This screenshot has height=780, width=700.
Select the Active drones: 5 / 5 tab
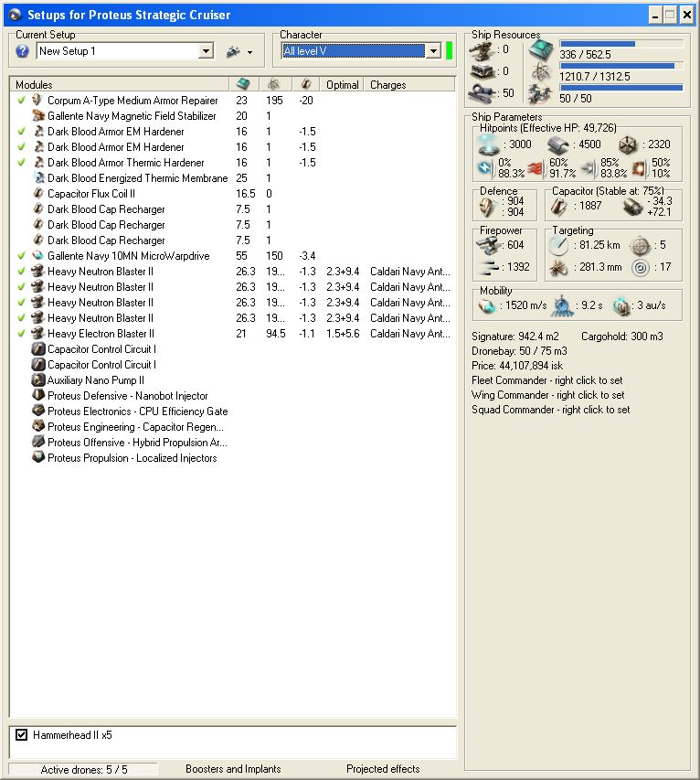pyautogui.click(x=83, y=770)
